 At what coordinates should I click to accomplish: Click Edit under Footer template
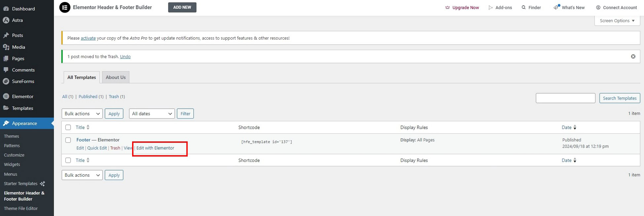point(80,148)
